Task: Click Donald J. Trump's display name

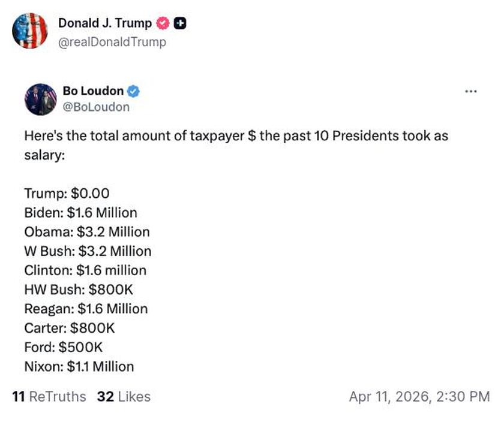Action: tap(104, 23)
